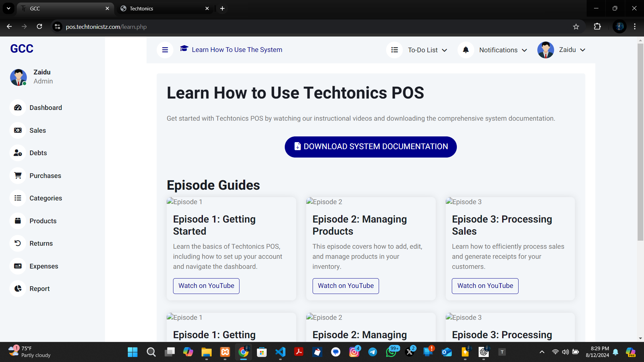Image resolution: width=644 pixels, height=362 pixels.
Task: Open Visual Studio Code from taskbar
Action: click(x=280, y=352)
